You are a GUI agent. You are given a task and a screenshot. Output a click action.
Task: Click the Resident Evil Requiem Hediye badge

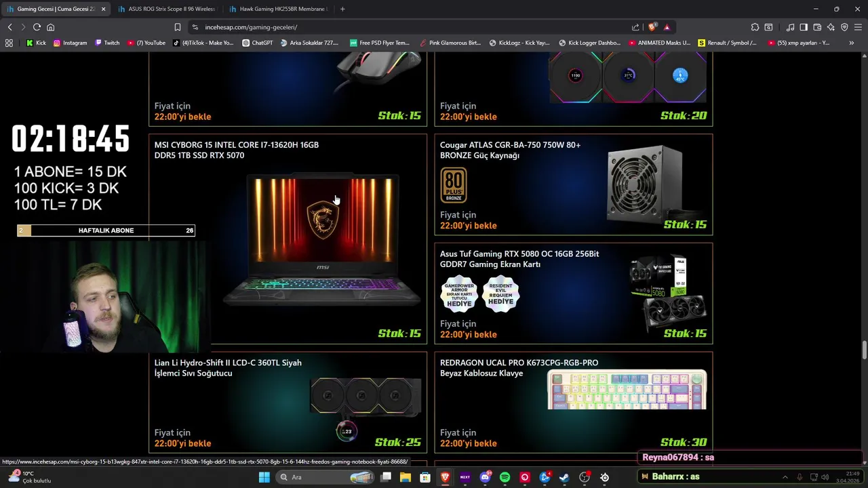(501, 294)
